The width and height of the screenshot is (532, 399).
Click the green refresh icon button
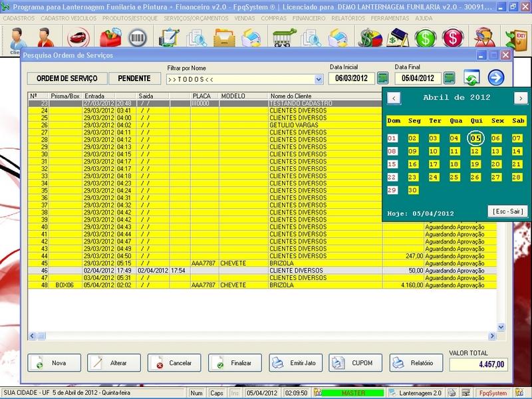(472, 78)
